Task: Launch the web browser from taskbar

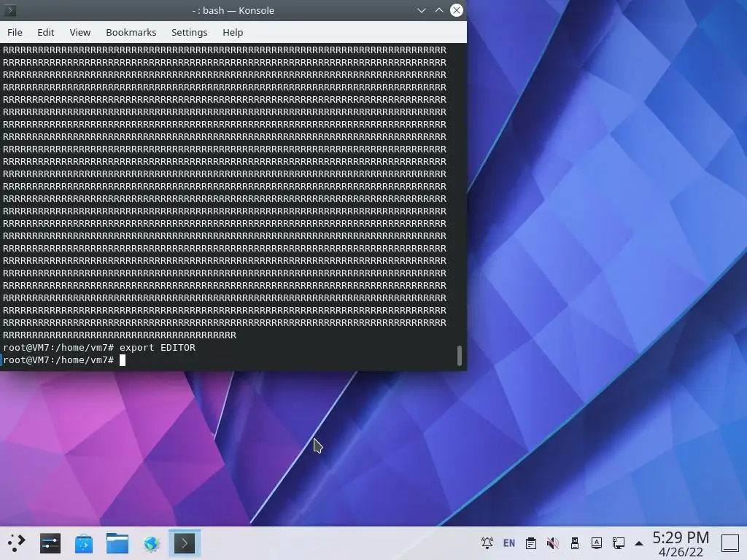Action: click(x=151, y=543)
